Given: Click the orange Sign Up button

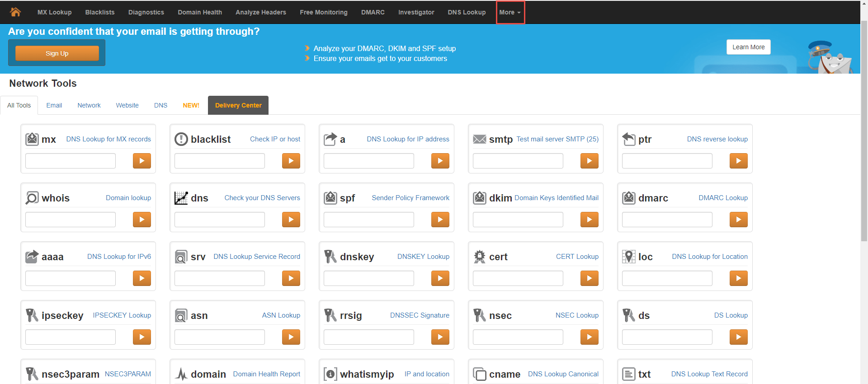Looking at the screenshot, I should (x=57, y=53).
